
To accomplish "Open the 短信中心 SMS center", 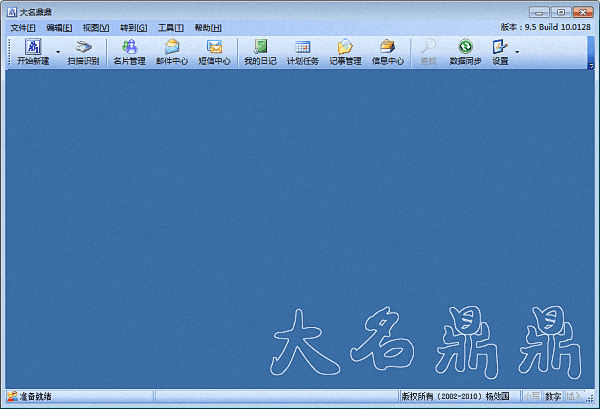I will [214, 47].
